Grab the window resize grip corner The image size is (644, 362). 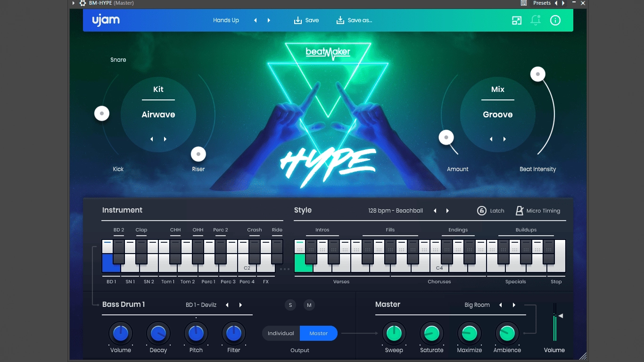[583, 356]
